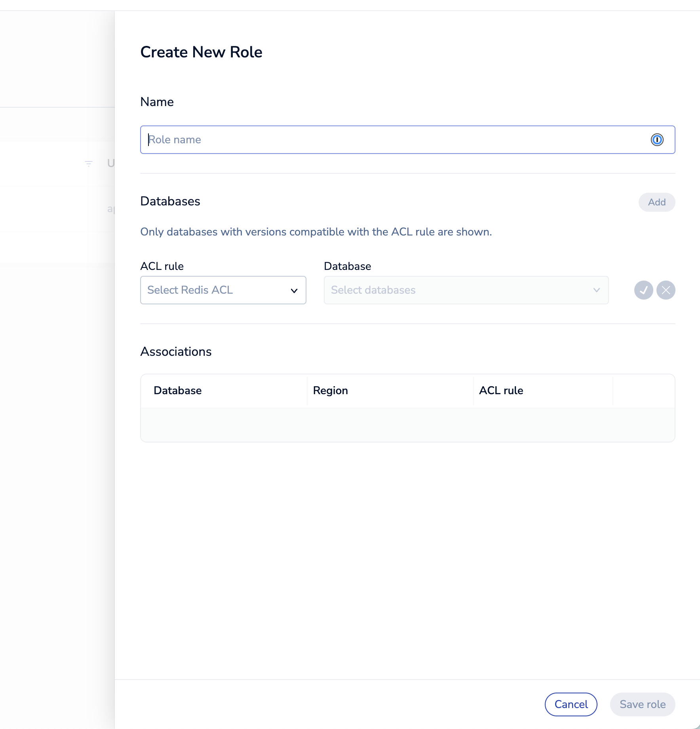Click the 1Password icon in Role name field
Screen dimensions: 700x729
657,140
